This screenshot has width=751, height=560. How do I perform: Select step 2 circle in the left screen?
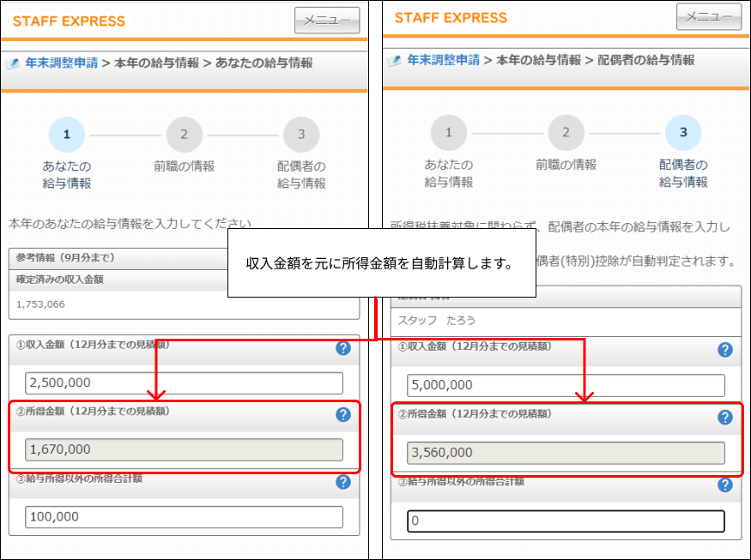(184, 135)
